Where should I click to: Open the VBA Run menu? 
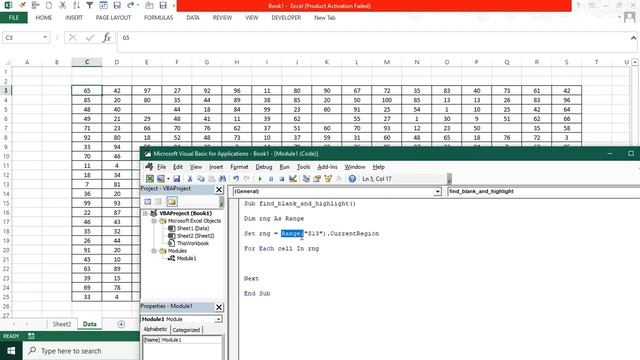284,167
